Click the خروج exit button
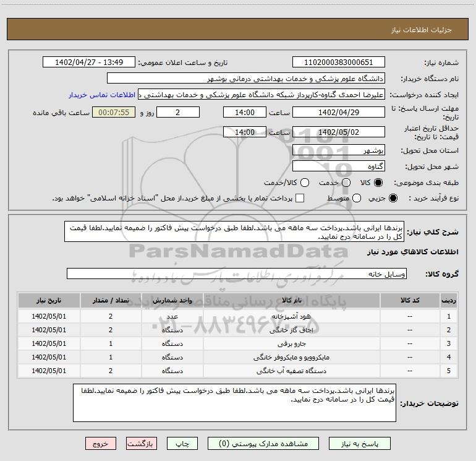Viewport: 476px width, 461px height. coord(100,444)
